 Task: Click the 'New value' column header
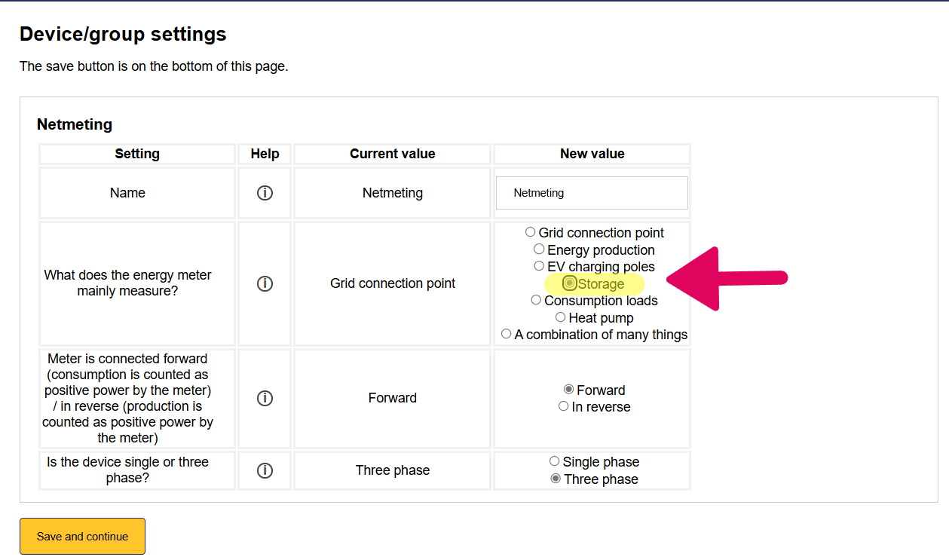[x=592, y=154]
